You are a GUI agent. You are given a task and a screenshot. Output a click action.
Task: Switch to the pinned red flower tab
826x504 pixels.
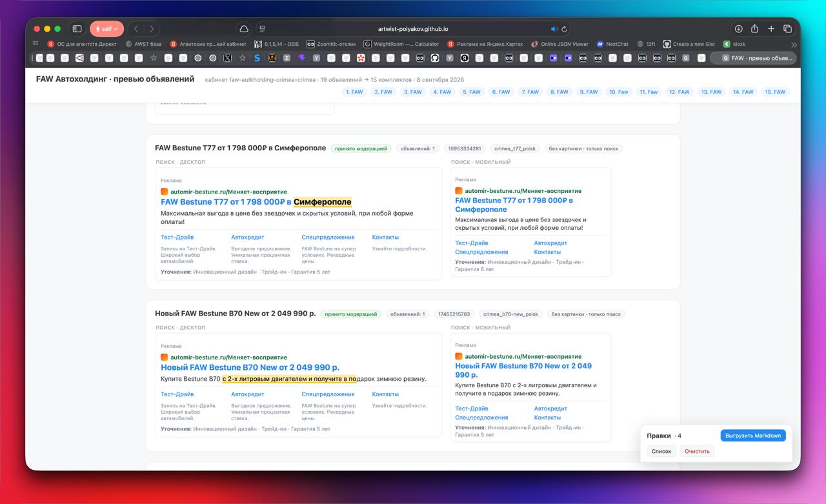(361, 58)
